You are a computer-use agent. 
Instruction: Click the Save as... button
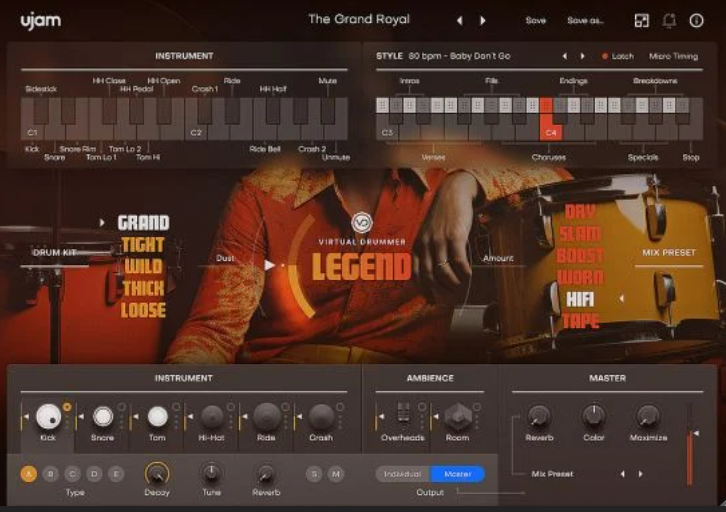[585, 20]
